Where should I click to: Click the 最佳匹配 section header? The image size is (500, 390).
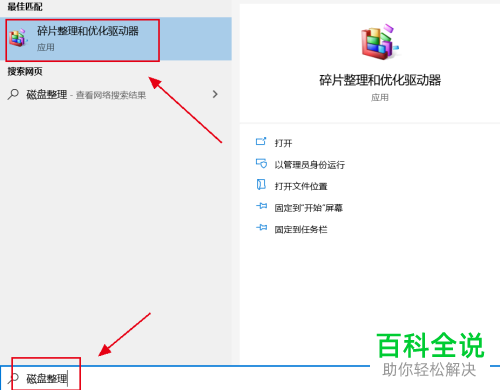(25, 6)
